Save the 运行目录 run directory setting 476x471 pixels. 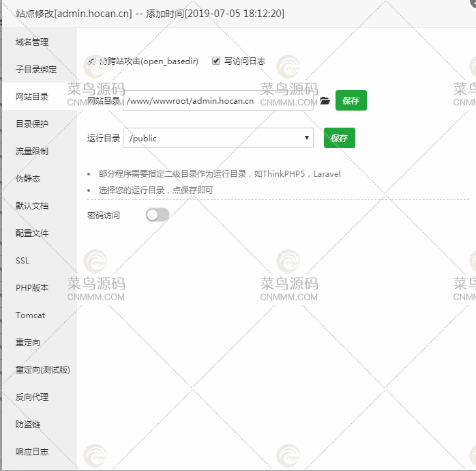(x=340, y=138)
